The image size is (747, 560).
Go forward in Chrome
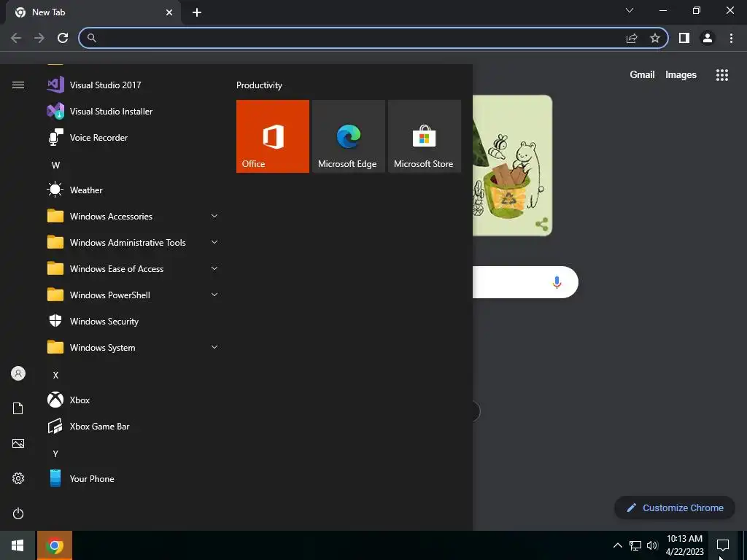click(39, 38)
